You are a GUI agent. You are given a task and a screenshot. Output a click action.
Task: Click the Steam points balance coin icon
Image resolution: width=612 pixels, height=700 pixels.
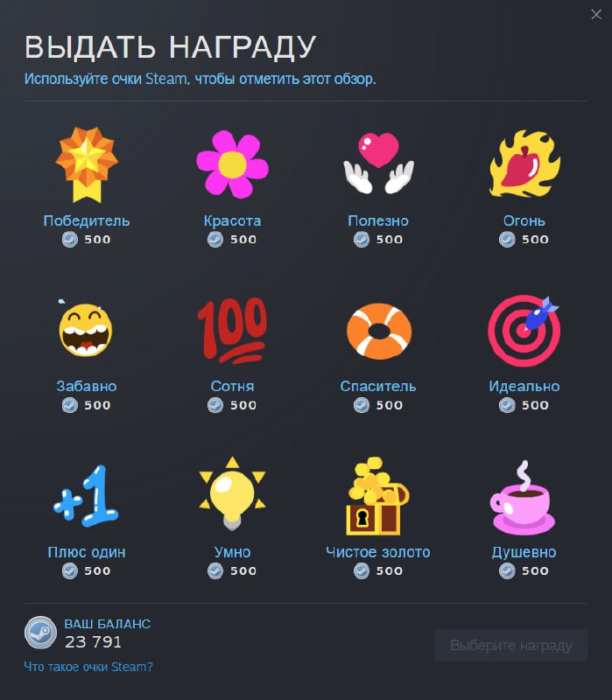(x=40, y=633)
